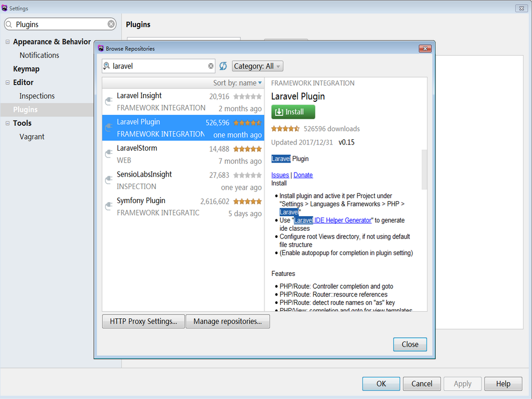Open Keymap settings
Image resolution: width=532 pixels, height=399 pixels.
tap(26, 69)
